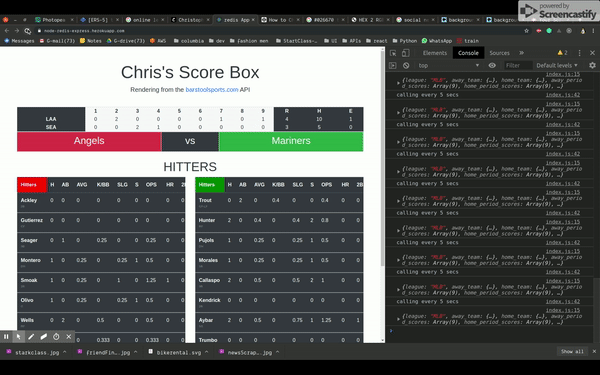Viewport: 600px width, 375px height.
Task: Click the red Angels team button
Action: 89,141
